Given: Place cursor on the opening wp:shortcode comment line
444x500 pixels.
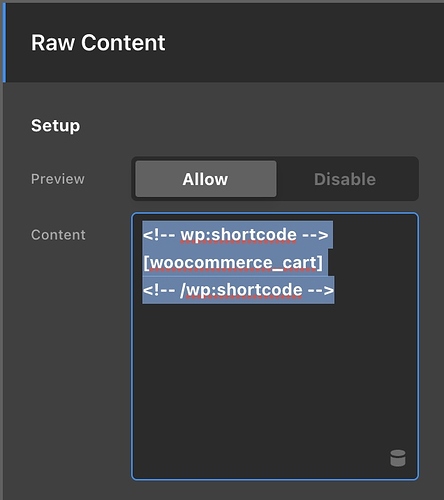Looking at the screenshot, I should point(236,235).
